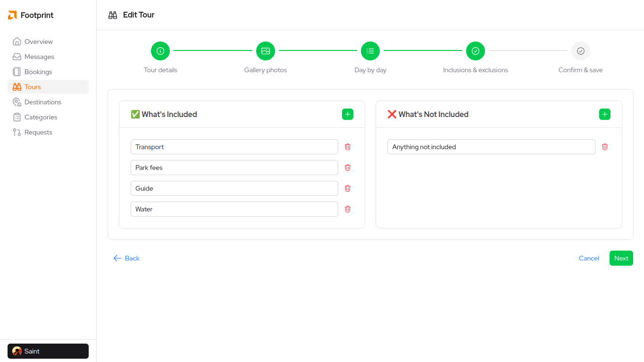
Task: Remove the Park fees inclusion
Action: (x=348, y=168)
